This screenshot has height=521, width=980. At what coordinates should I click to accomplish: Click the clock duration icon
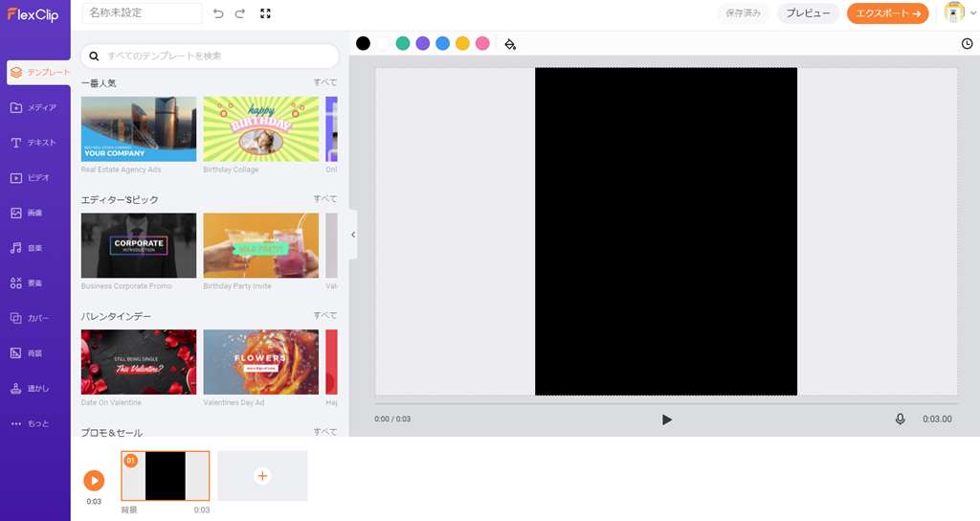[967, 43]
